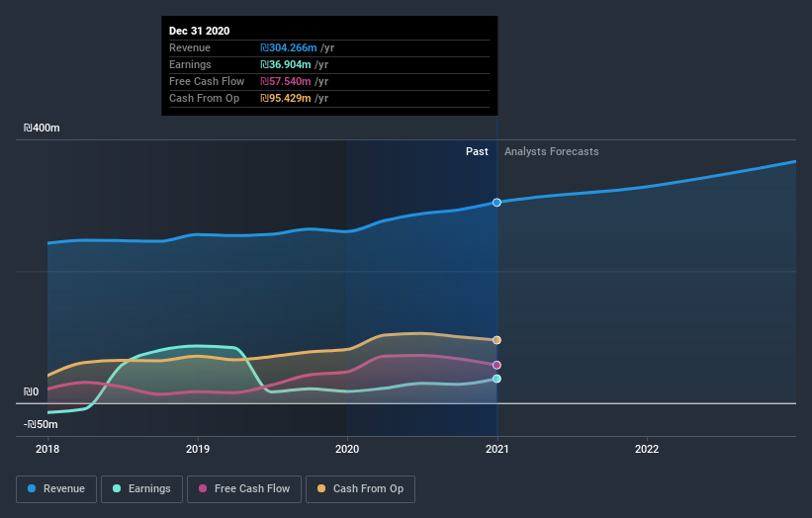Click the Dec 31 2020 tooltip date

click(200, 31)
